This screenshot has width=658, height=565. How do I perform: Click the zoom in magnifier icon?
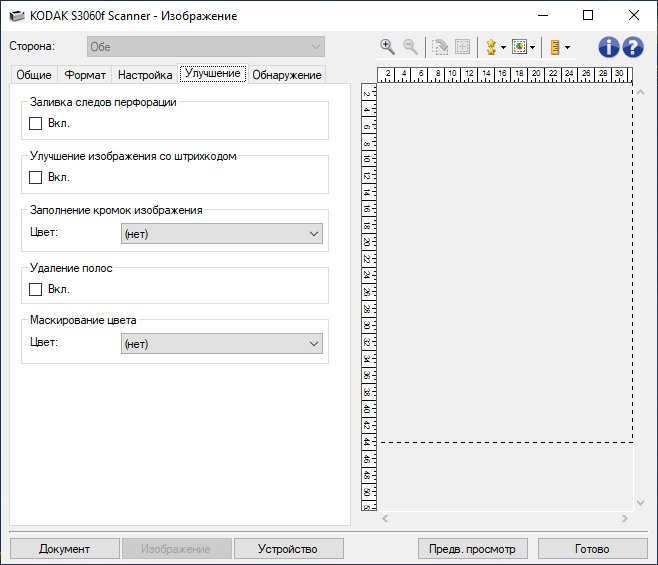[387, 47]
